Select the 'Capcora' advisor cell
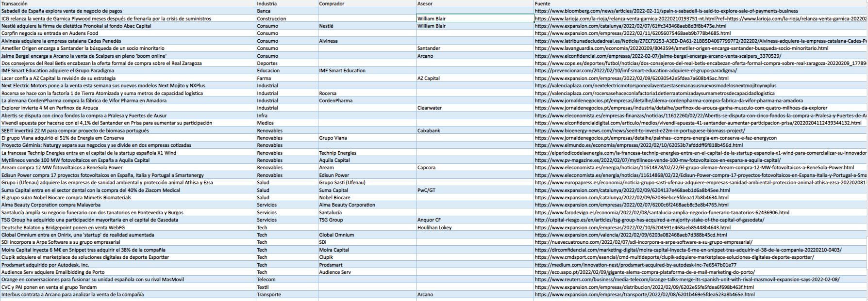The height and width of the screenshot is (301, 868). pos(475,168)
